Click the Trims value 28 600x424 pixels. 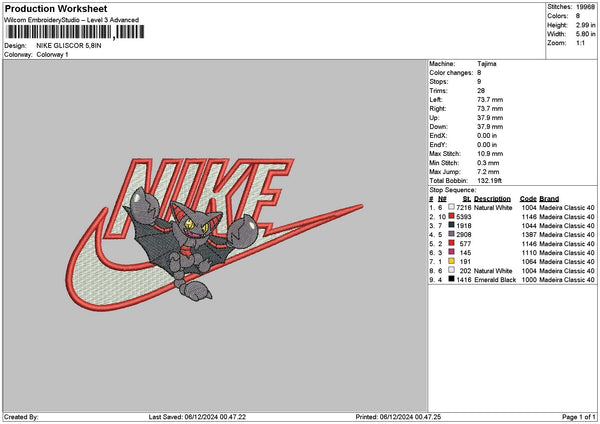click(x=481, y=91)
